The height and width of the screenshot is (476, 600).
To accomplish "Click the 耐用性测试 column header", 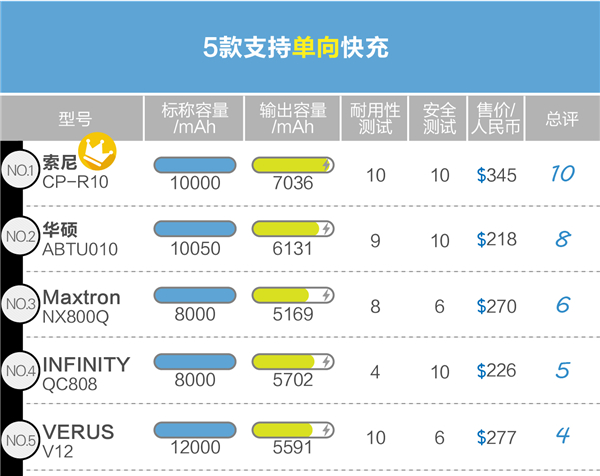I will coord(375,118).
